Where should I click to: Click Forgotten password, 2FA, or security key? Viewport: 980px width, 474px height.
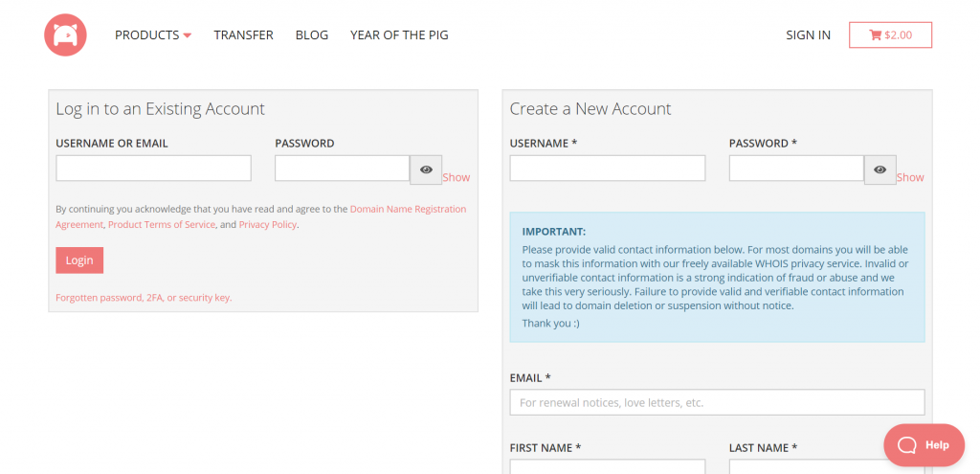click(x=144, y=298)
